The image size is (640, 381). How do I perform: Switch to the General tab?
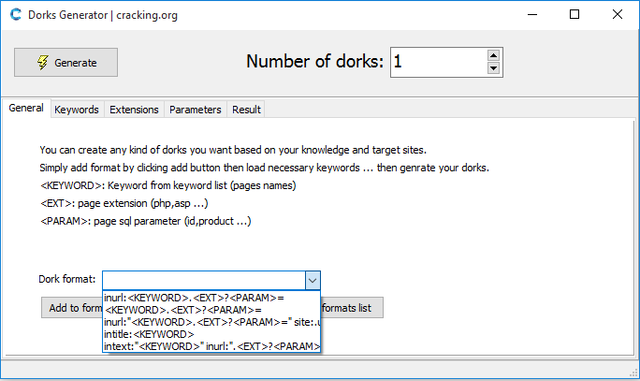pyautogui.click(x=26, y=108)
